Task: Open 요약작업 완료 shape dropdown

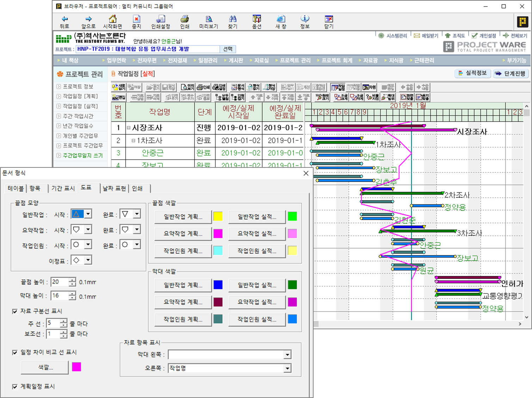Action: click(137, 229)
